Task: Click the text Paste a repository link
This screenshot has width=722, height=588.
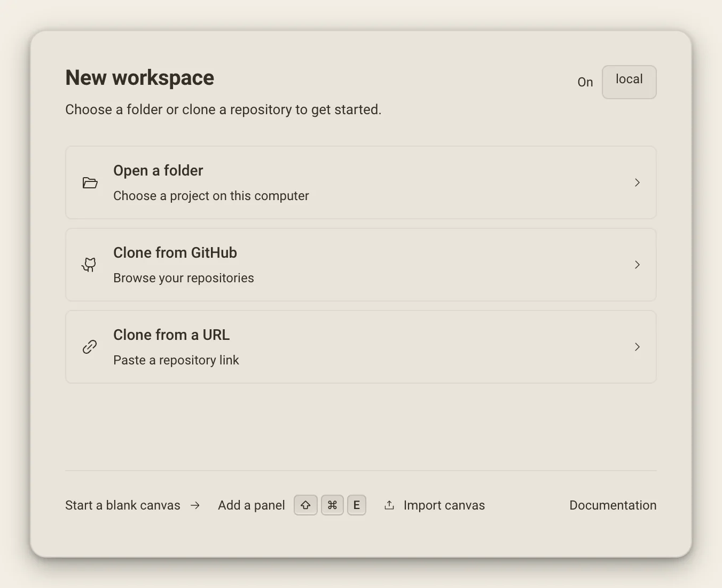Action: click(x=176, y=360)
